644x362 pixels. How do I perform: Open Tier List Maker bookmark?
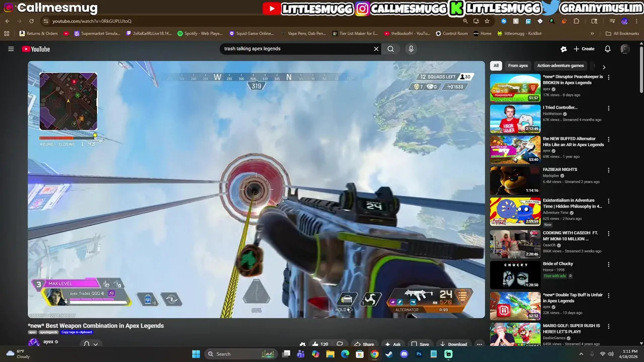pyautogui.click(x=355, y=34)
